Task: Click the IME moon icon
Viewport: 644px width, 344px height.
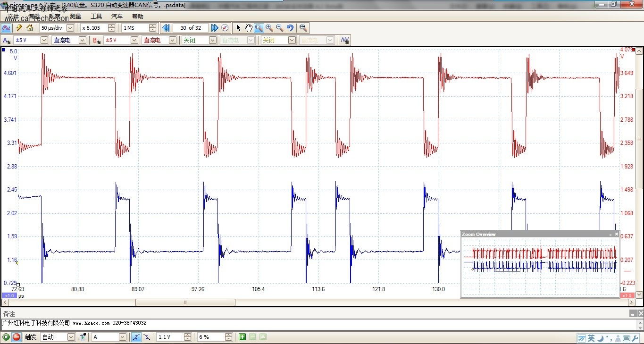Action: pyautogui.click(x=601, y=338)
